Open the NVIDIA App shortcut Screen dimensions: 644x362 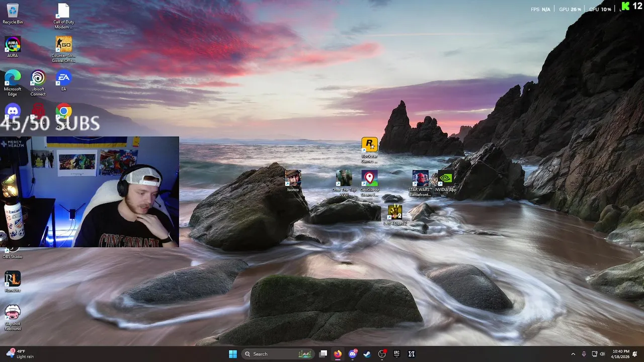pyautogui.click(x=446, y=181)
